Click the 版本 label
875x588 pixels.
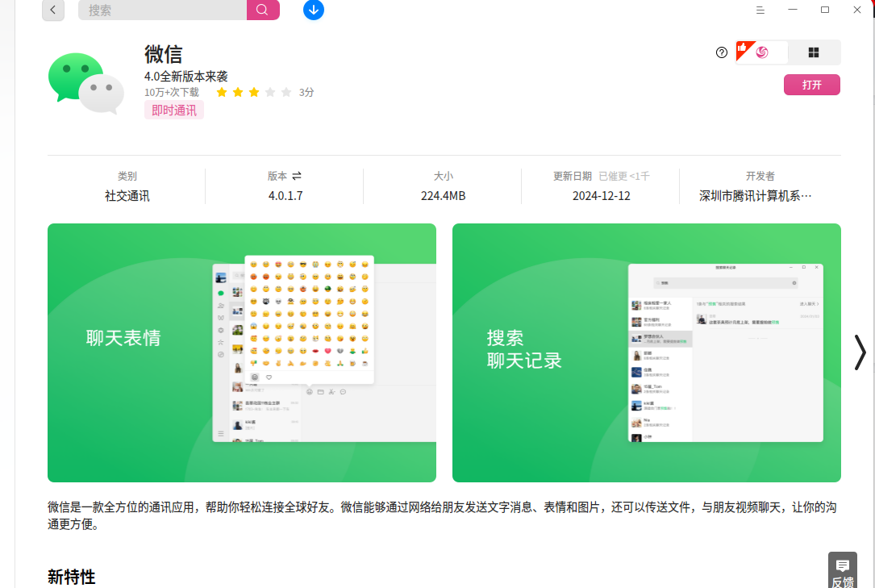tap(277, 176)
